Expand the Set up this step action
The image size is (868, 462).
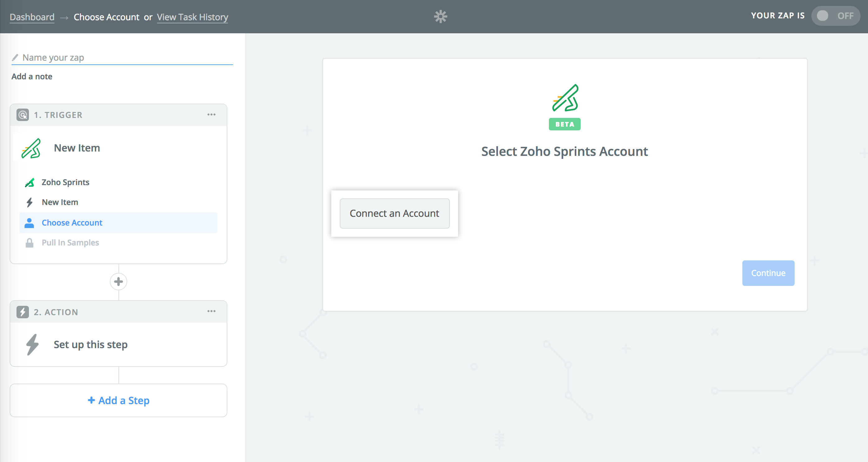click(x=90, y=344)
